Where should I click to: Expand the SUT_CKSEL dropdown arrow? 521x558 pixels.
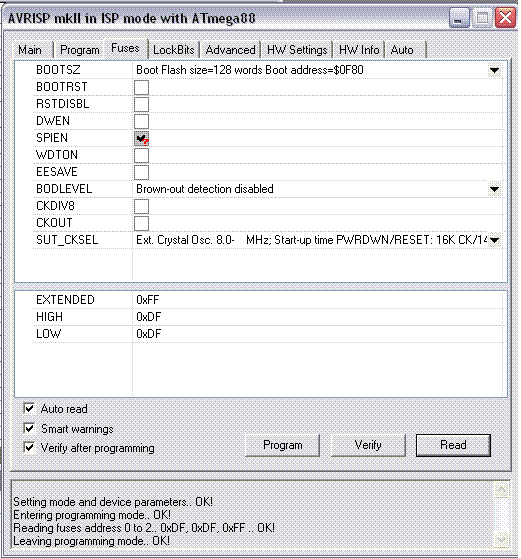coord(494,240)
